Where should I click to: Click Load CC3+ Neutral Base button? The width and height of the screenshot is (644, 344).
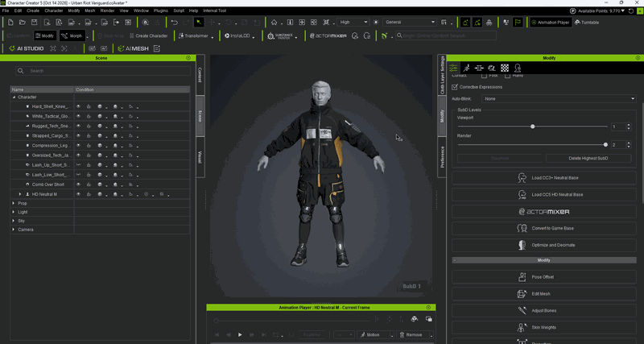(x=544, y=178)
